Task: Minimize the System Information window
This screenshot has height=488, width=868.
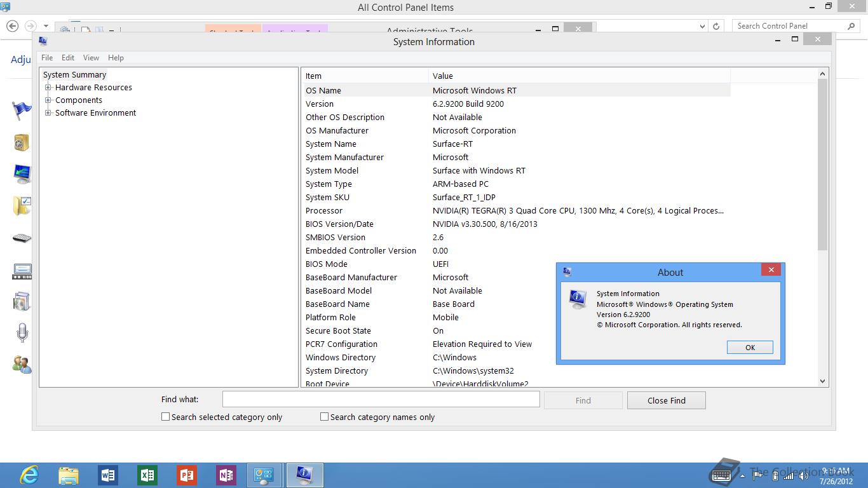Action: [x=778, y=39]
